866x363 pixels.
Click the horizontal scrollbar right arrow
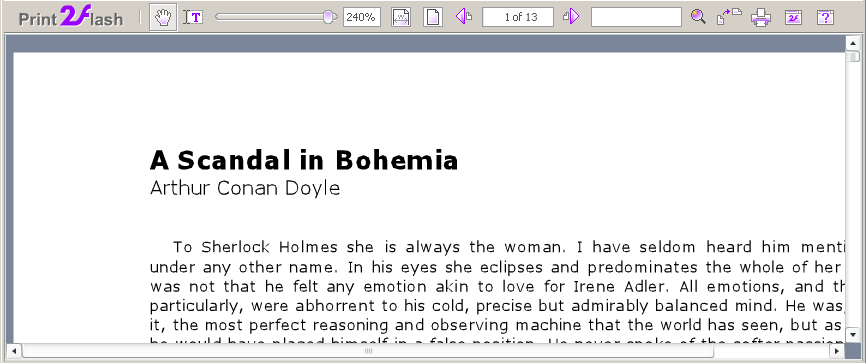click(x=837, y=351)
